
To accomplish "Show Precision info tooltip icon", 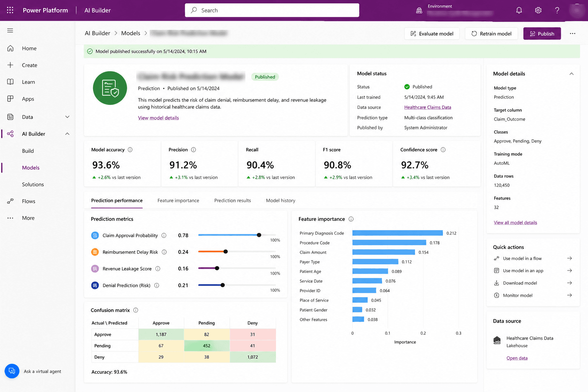I will click(193, 150).
